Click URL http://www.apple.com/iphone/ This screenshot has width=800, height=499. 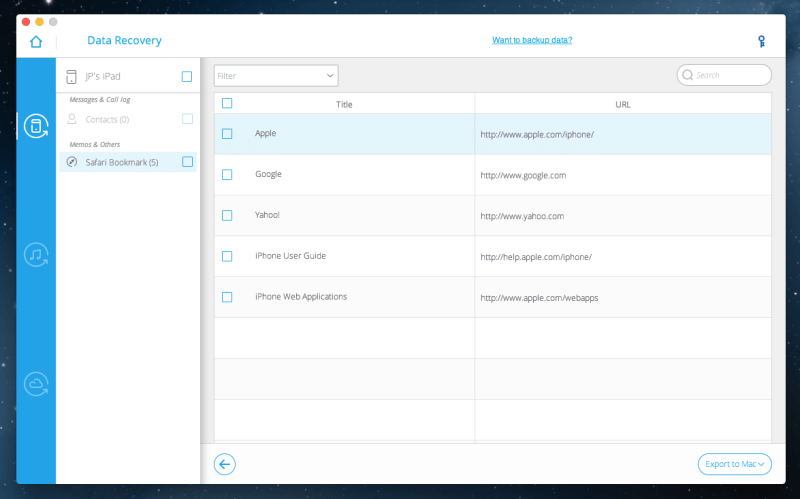tap(537, 135)
